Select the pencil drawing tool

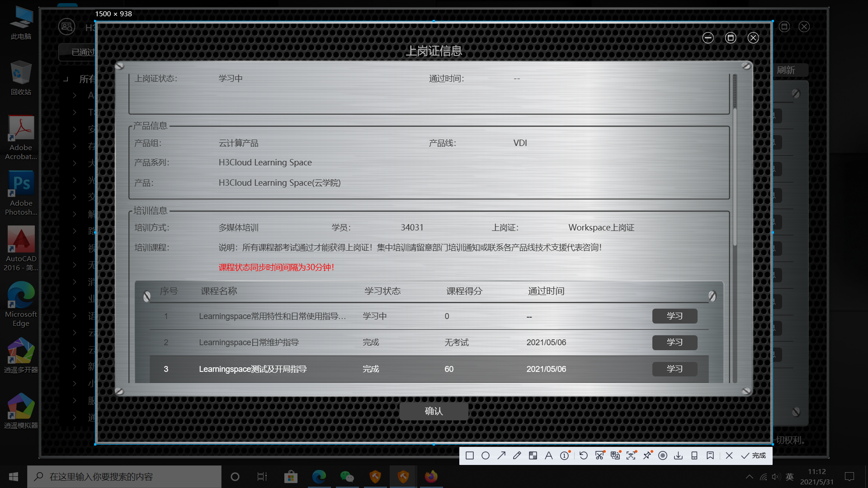517,455
